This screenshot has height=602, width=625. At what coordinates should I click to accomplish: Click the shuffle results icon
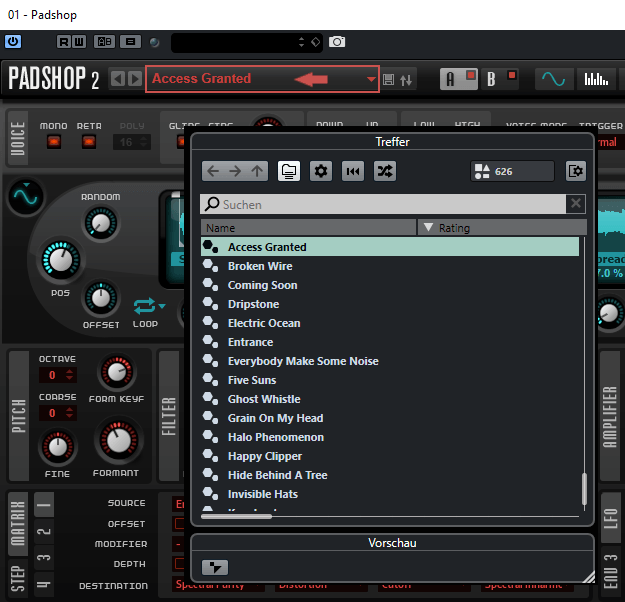(x=385, y=171)
